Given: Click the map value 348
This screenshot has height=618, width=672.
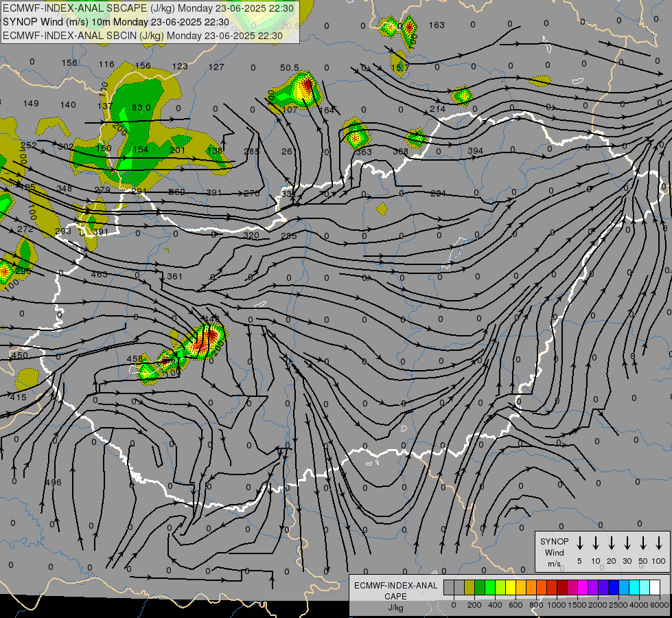Looking at the screenshot, I should (x=65, y=188).
